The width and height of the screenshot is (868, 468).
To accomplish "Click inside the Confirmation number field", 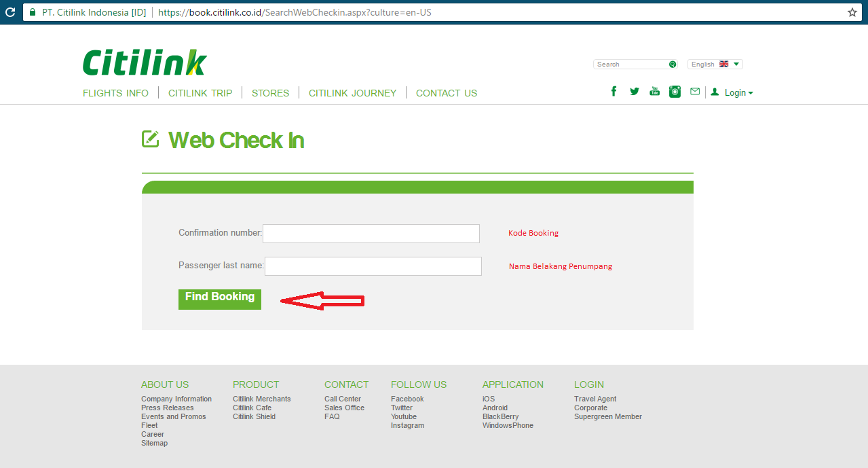I will [371, 233].
